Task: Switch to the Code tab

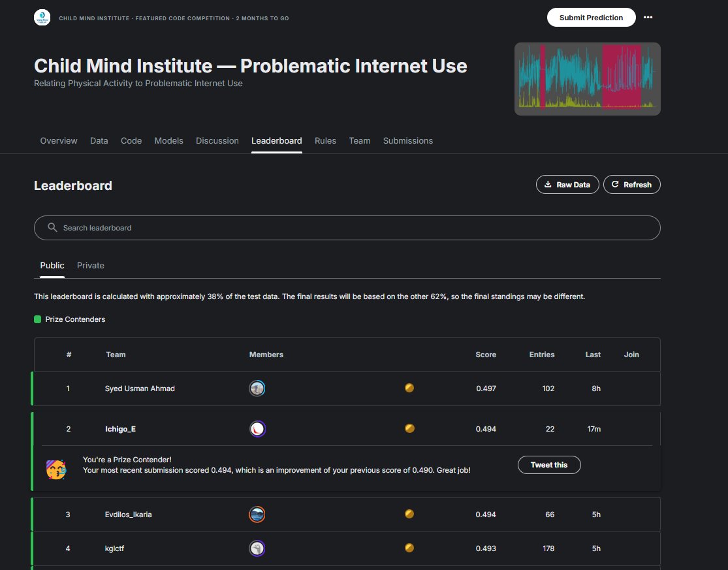Action: coord(131,140)
